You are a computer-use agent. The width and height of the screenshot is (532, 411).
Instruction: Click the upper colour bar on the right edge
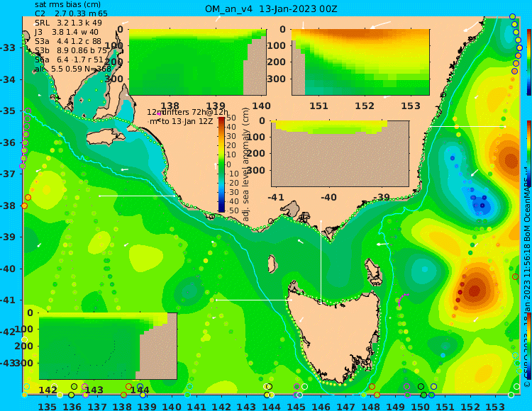(529, 62)
